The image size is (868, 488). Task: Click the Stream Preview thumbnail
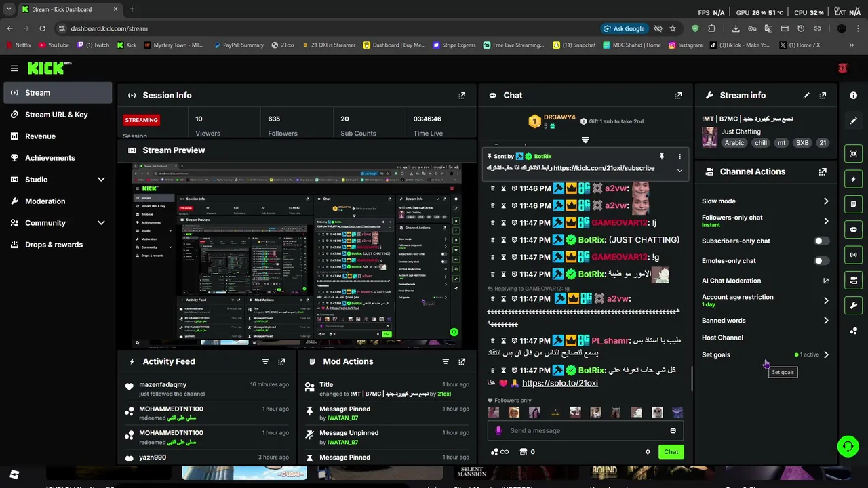pyautogui.click(x=297, y=256)
